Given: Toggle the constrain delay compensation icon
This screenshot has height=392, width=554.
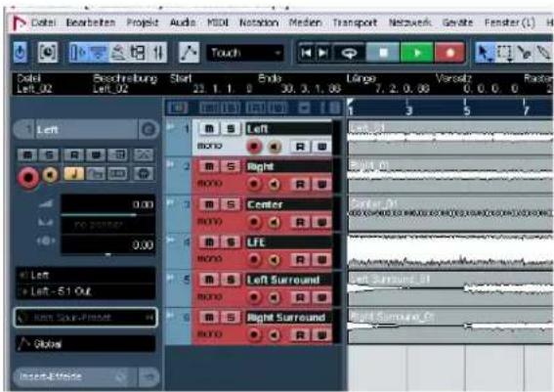Looking at the screenshot, I should tap(47, 53).
